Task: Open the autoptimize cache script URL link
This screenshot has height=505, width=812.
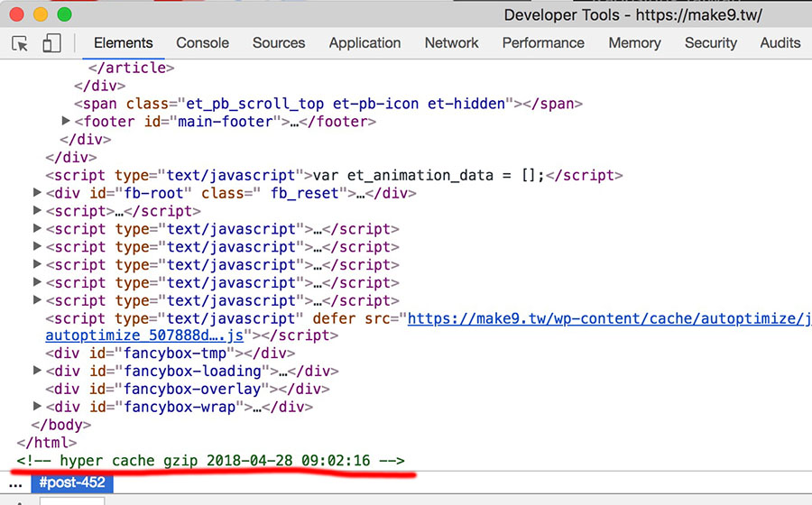Action: click(610, 318)
